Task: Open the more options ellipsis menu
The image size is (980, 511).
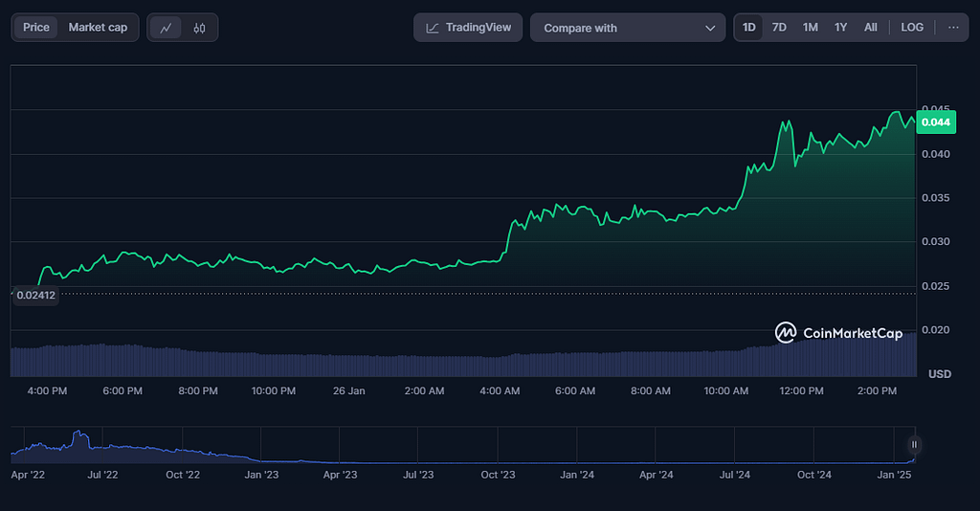Action: [952, 28]
